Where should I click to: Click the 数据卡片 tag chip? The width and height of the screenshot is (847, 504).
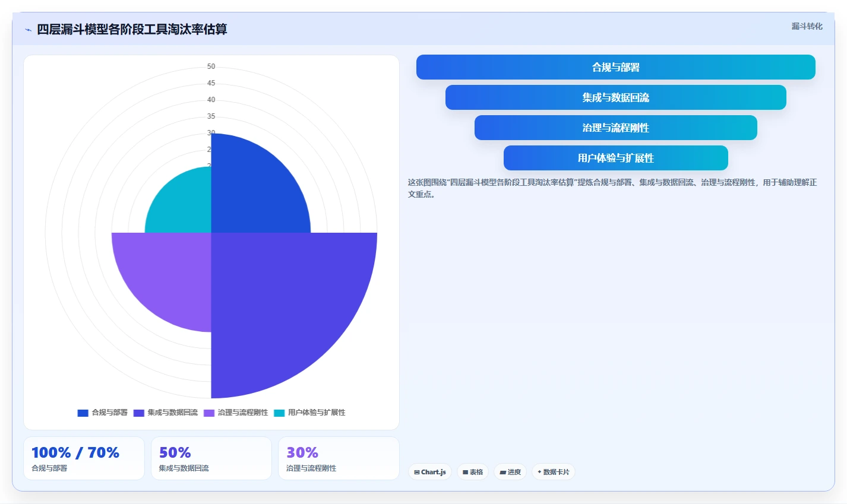click(553, 472)
